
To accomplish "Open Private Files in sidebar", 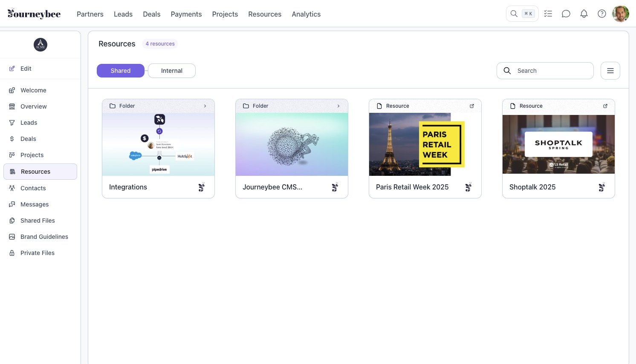I will [x=40, y=253].
